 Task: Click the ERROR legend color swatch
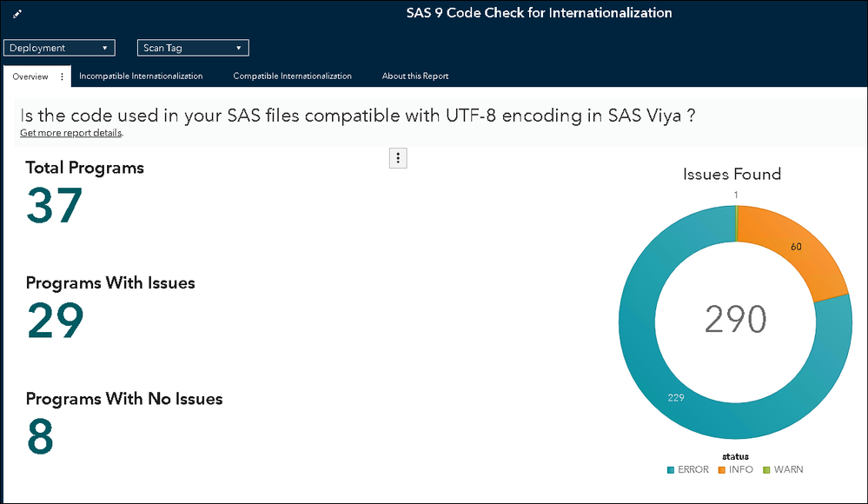click(671, 470)
